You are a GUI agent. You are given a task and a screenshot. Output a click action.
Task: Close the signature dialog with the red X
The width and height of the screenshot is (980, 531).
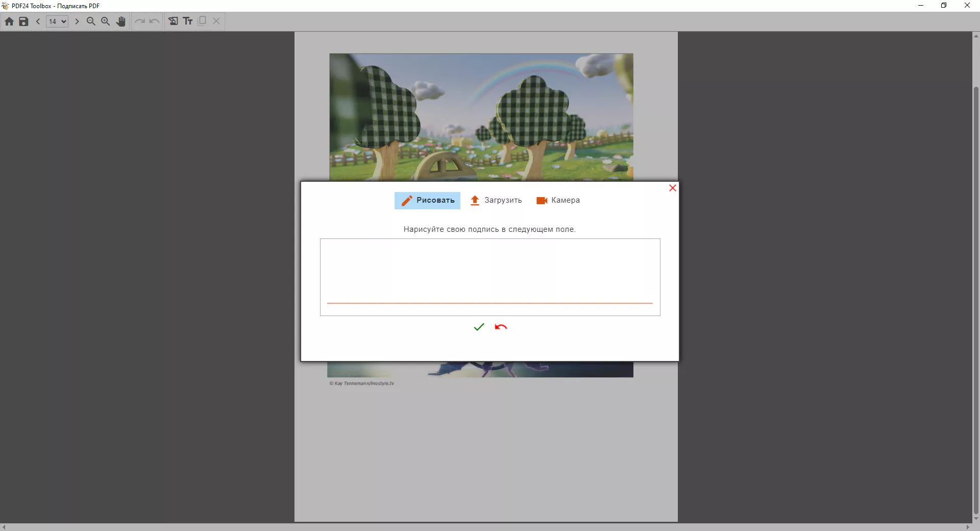(672, 188)
